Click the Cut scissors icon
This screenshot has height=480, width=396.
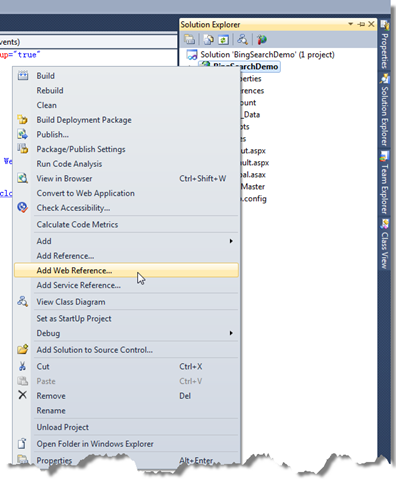click(x=23, y=366)
